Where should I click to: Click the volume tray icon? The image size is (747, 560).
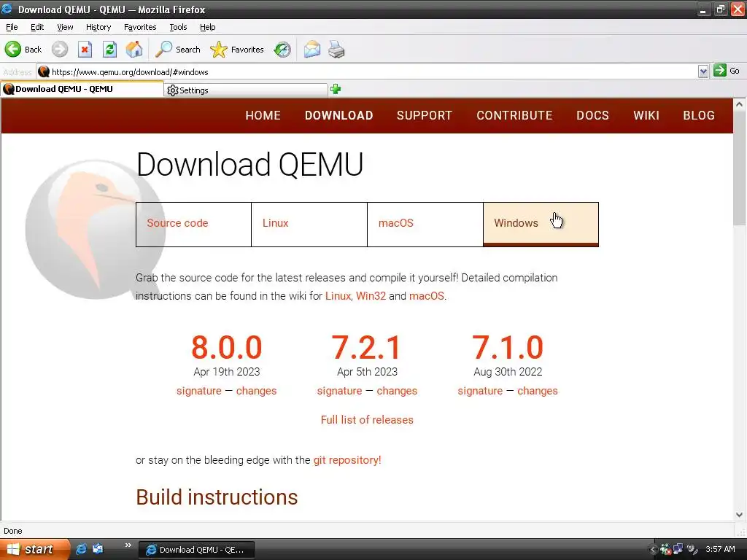(692, 550)
